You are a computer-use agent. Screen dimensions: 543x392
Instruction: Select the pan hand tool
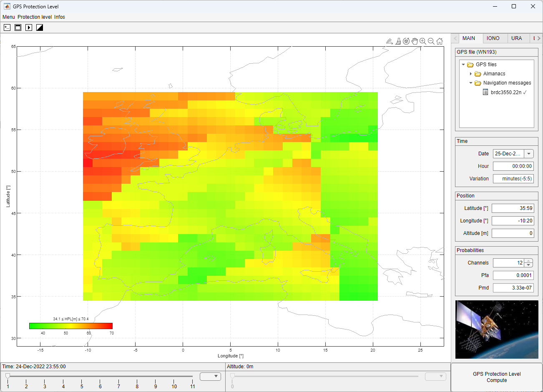415,41
